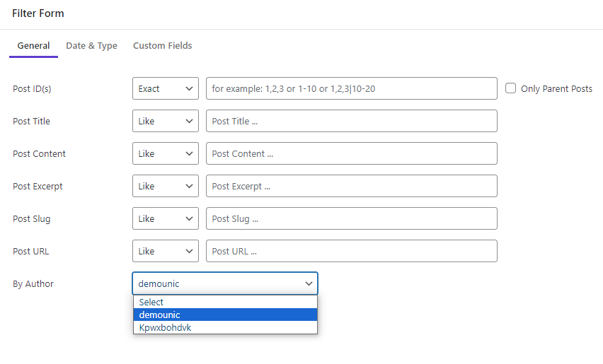The height and width of the screenshot is (364, 603).
Task: Enable the Only Parent Posts checkbox
Action: 510,88
